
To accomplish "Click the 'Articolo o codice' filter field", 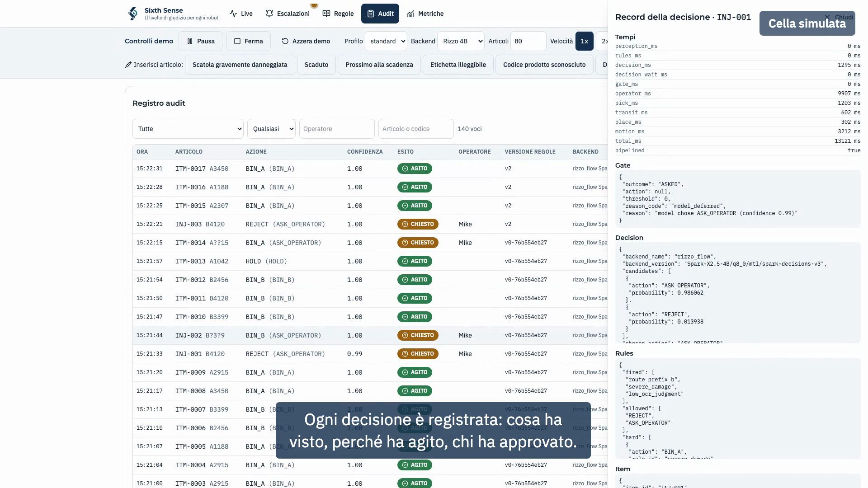I will (416, 129).
